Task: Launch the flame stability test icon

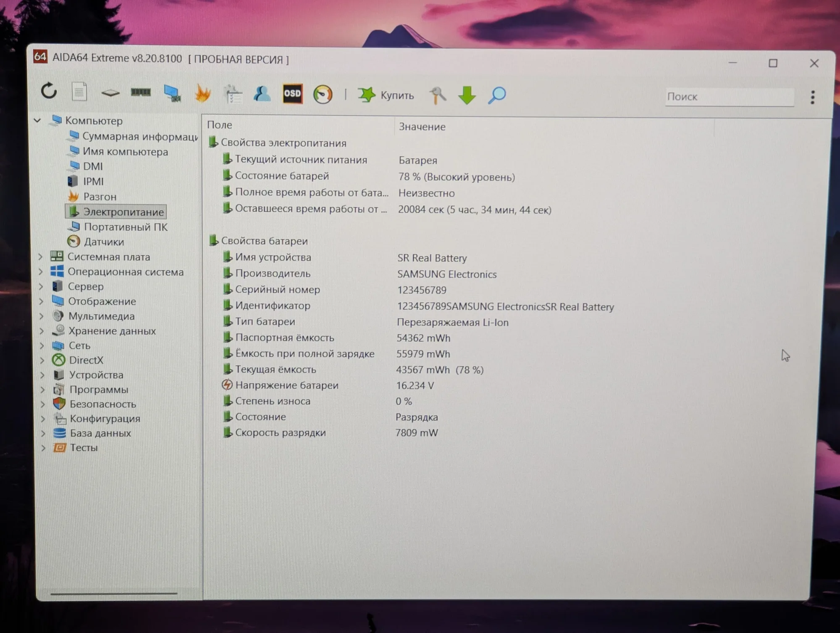Action: click(x=202, y=93)
